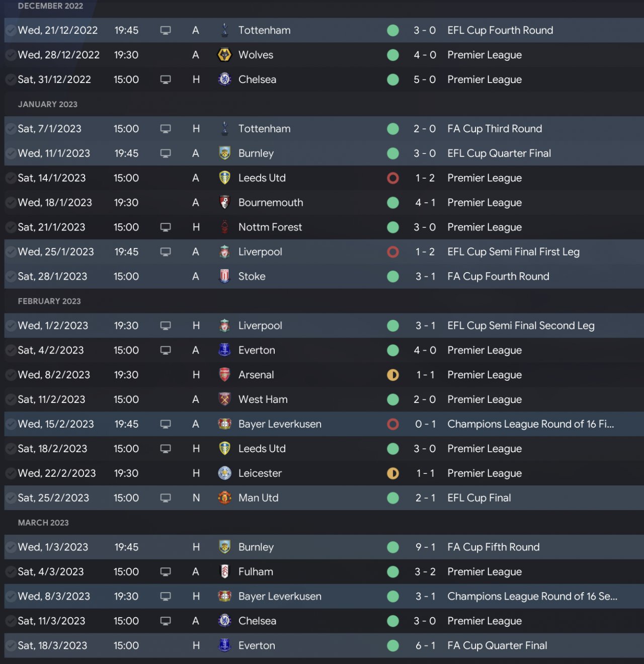Open the Nottm Forest team link
This screenshot has height=664, width=644.
270,227
